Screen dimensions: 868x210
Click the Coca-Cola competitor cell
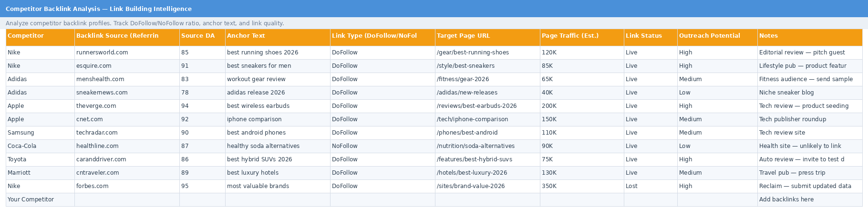pyautogui.click(x=40, y=147)
